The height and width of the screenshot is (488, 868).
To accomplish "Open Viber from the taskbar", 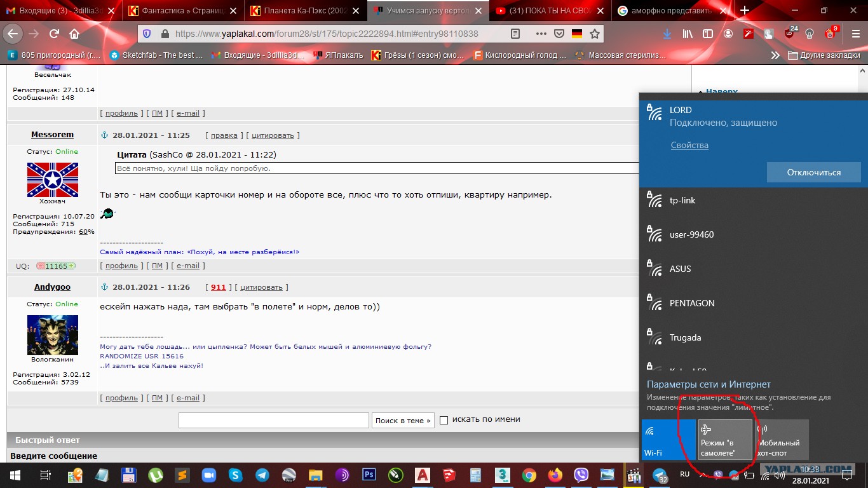I will click(x=581, y=475).
